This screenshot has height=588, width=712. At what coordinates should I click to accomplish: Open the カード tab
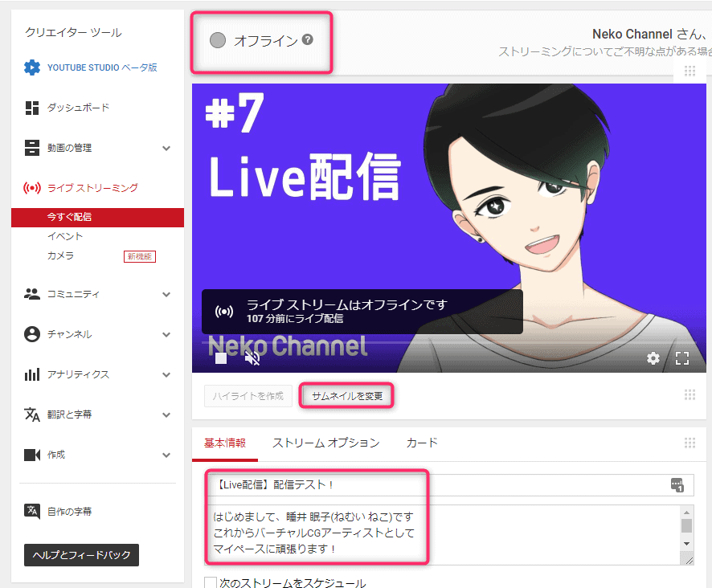(422, 443)
